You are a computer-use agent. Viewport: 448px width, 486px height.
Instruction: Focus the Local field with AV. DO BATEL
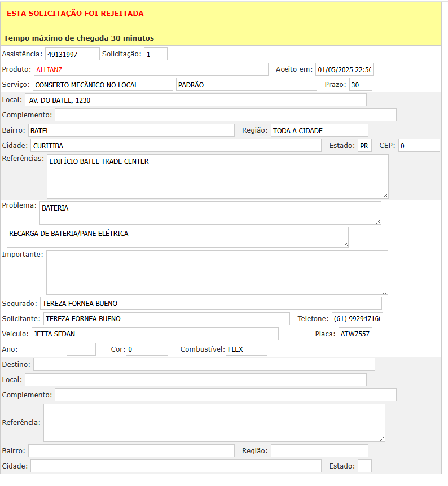(x=195, y=100)
